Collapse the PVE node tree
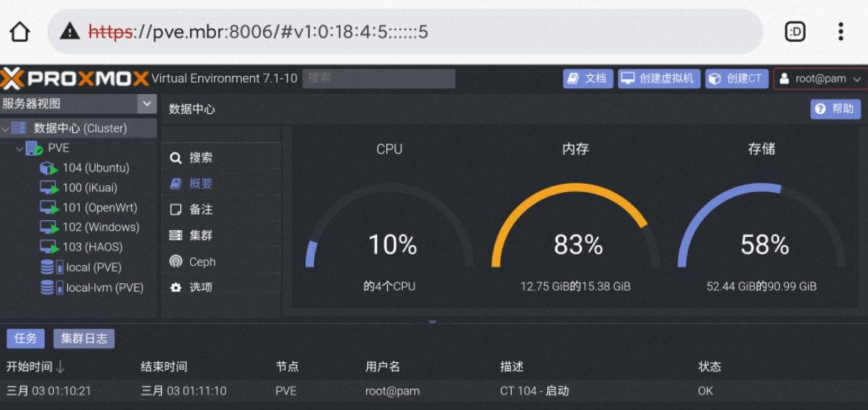This screenshot has height=410, width=868. [19, 148]
